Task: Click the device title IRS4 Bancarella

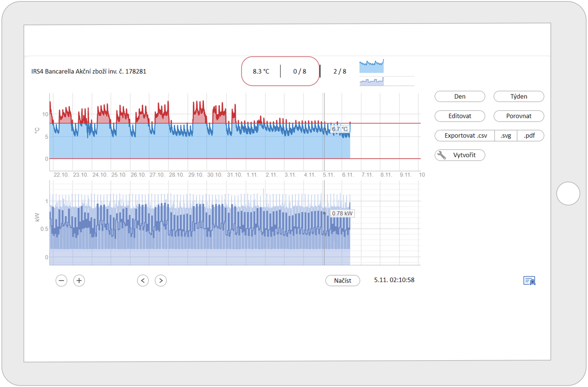Action: click(89, 71)
